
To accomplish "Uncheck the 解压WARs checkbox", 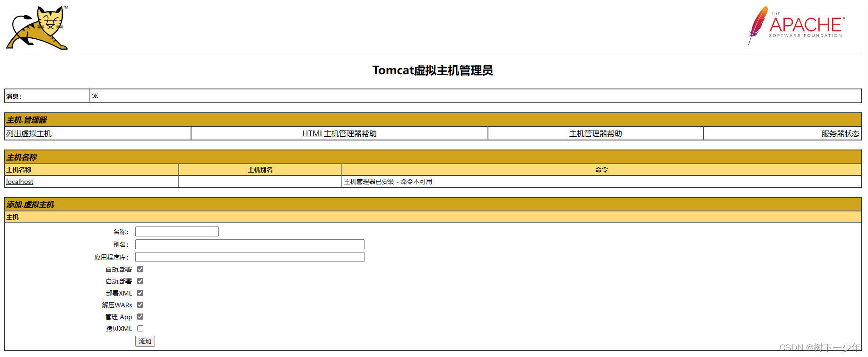I will (x=140, y=305).
